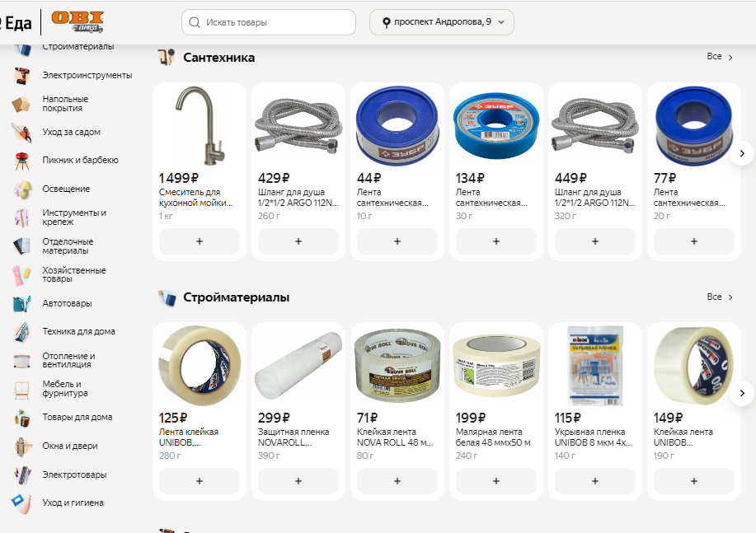Image resolution: width=756 pixels, height=533 pixels.
Task: Select the Хозяйственные товары gloves icon
Action: coord(21,275)
